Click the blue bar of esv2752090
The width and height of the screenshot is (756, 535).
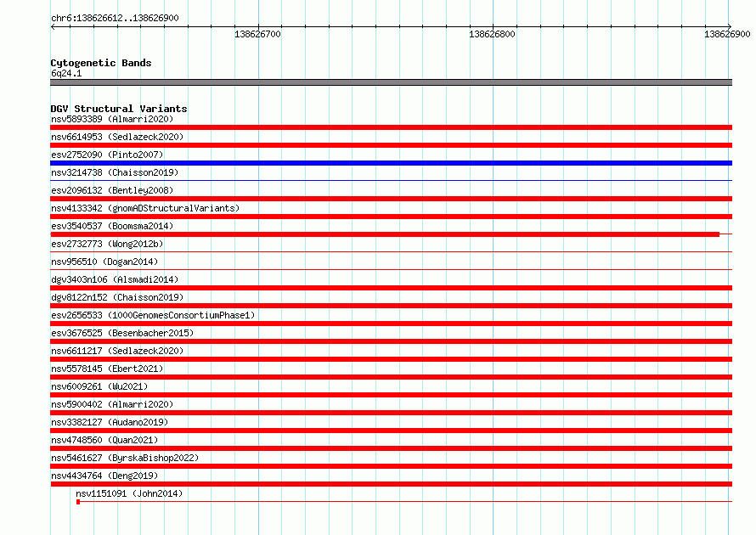(x=391, y=163)
